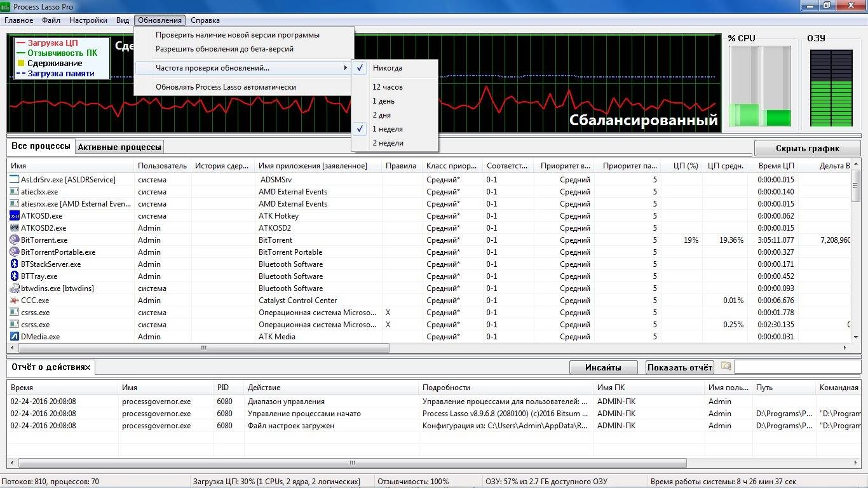Select the Catalyst Control Center application cell
The height and width of the screenshot is (488, 868).
tap(318, 301)
